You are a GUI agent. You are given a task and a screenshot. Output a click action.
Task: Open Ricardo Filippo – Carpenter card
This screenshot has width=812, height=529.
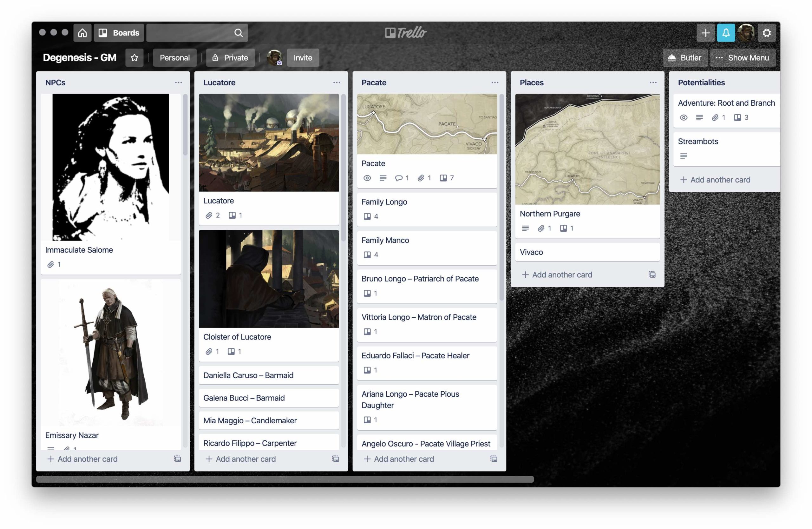tap(269, 442)
